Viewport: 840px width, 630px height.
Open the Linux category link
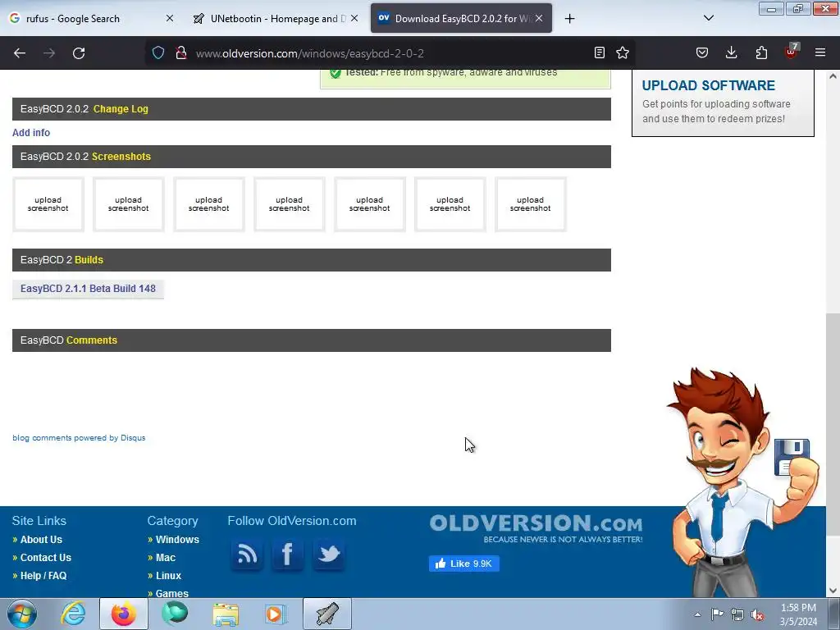pos(168,576)
